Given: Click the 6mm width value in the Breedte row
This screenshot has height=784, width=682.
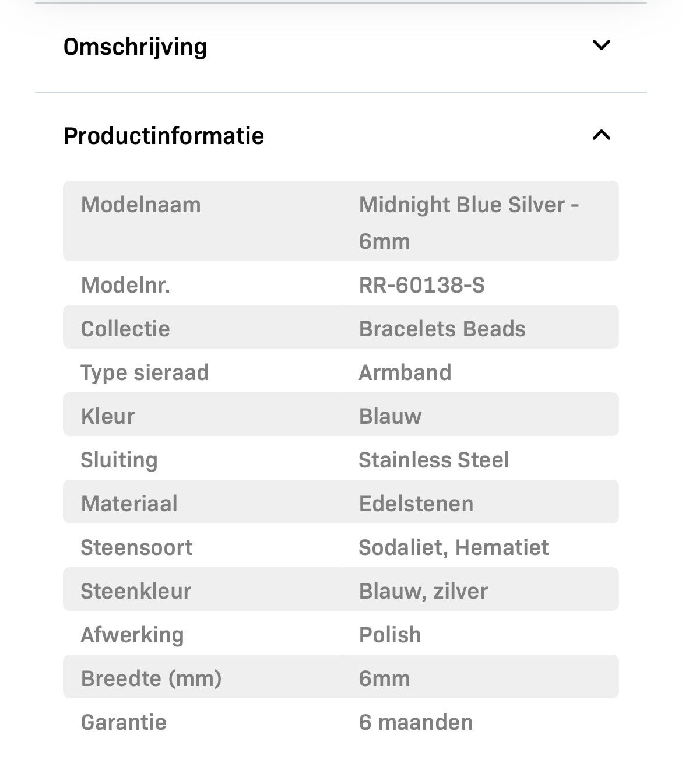Looking at the screenshot, I should click(x=384, y=678).
